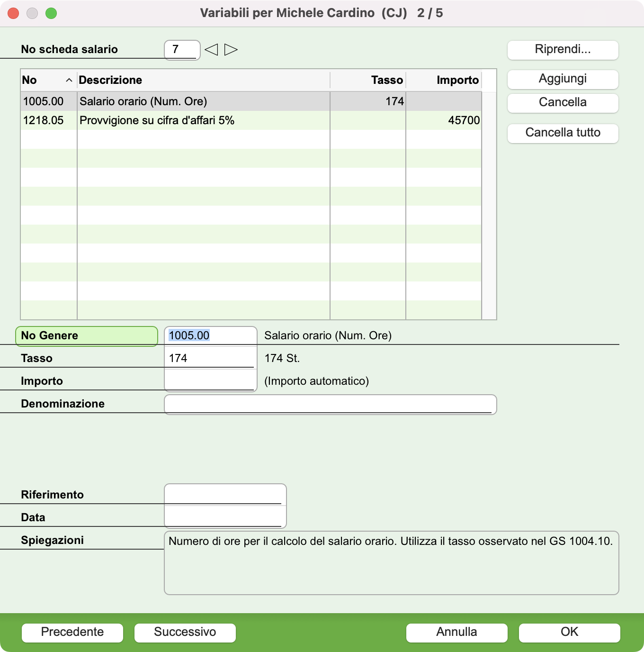Click the Riprendi... button
644x652 pixels.
[563, 50]
